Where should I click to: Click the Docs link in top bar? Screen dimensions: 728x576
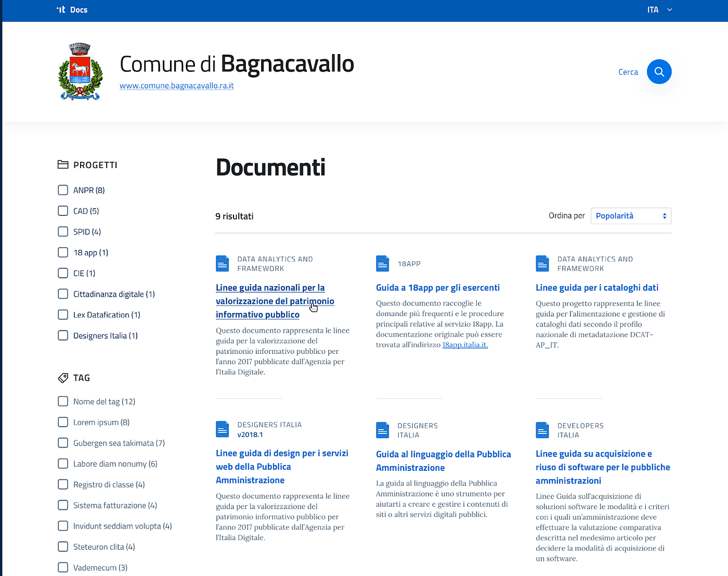pos(79,10)
